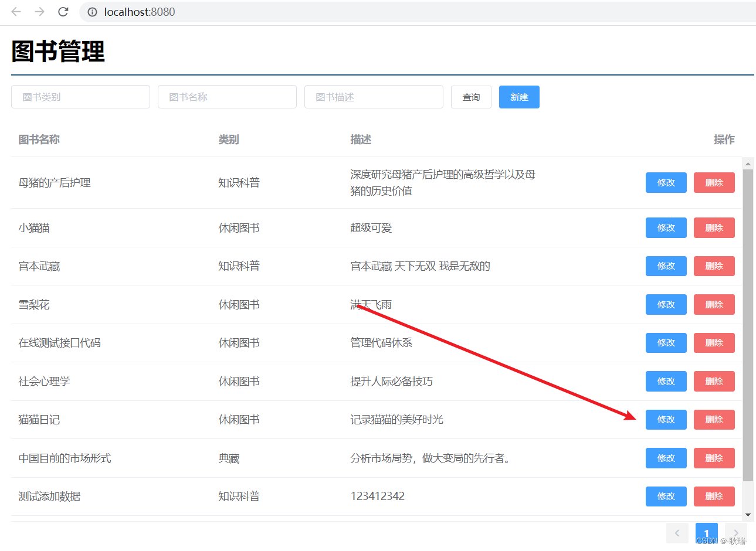Go back using browser back arrow
The image size is (756, 551).
click(16, 12)
